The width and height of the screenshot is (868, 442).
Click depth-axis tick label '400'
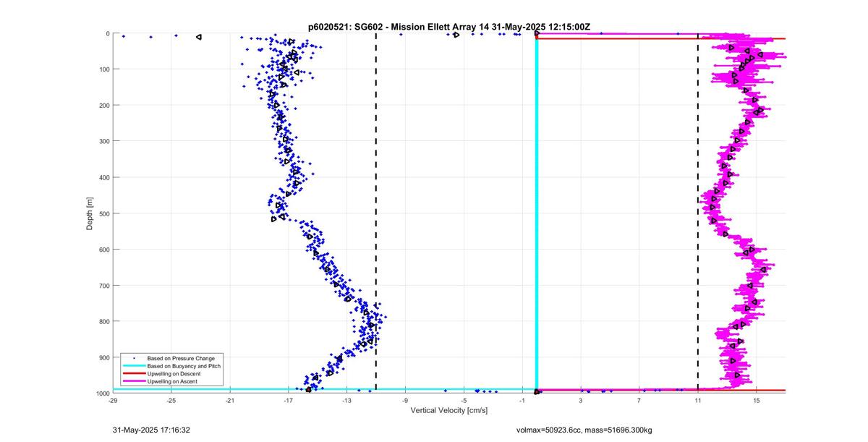tap(104, 177)
